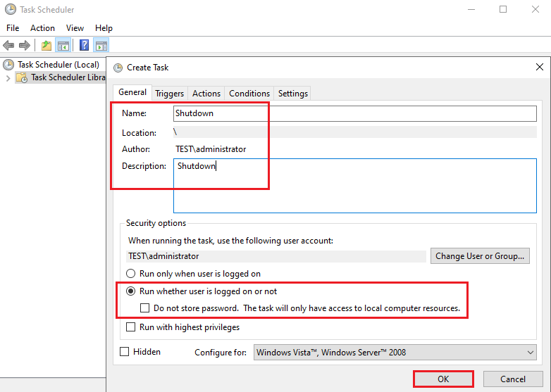Check the Hidden checkbox
Viewport: 551px width, 392px height.
pos(125,352)
